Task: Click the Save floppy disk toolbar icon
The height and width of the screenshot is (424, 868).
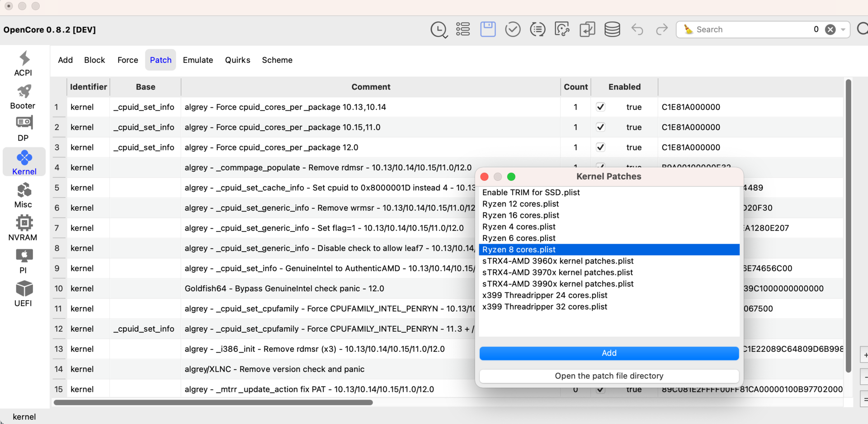Action: 488,29
